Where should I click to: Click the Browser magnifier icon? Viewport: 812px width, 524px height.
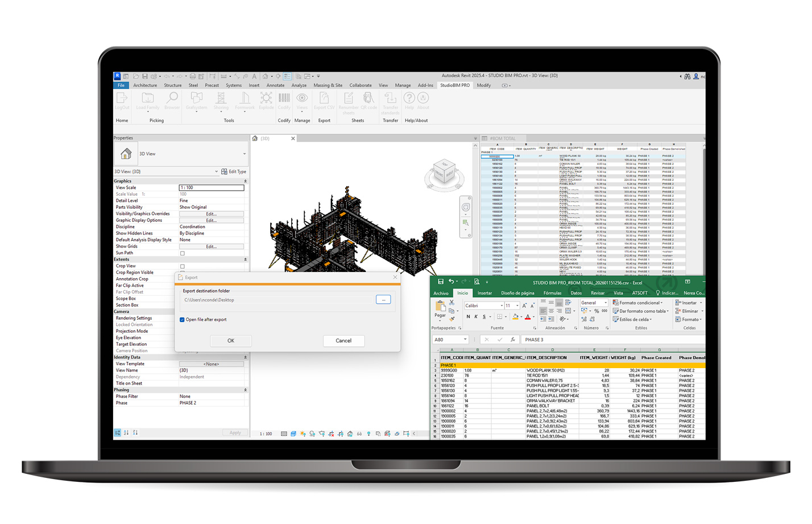click(x=172, y=100)
